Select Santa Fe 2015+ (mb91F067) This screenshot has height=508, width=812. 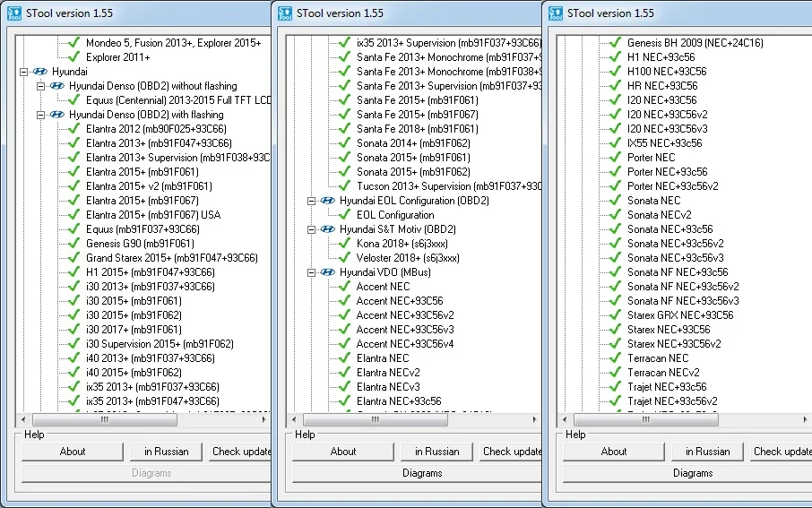click(418, 115)
